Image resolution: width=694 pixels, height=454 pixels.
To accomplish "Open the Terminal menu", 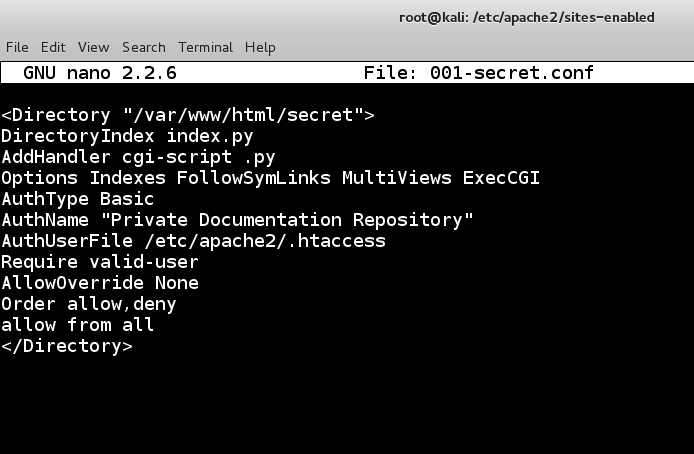I will tap(205, 47).
